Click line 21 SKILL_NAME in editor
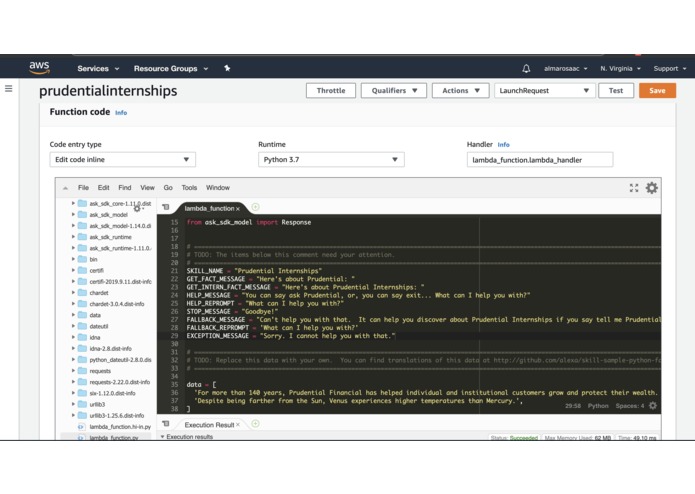 point(254,271)
